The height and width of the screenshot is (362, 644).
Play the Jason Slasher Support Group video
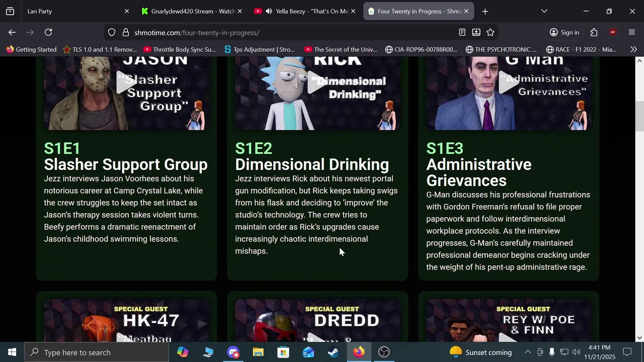click(126, 82)
